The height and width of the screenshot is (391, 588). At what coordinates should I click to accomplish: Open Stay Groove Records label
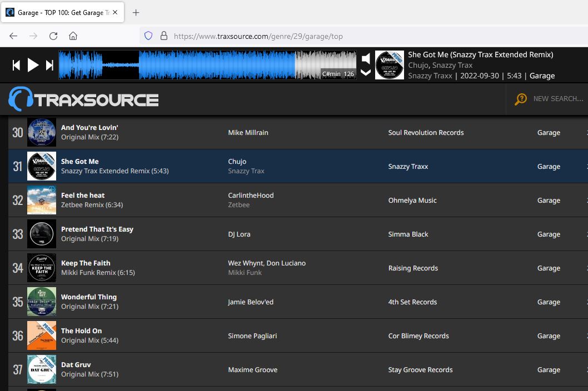tap(420, 370)
